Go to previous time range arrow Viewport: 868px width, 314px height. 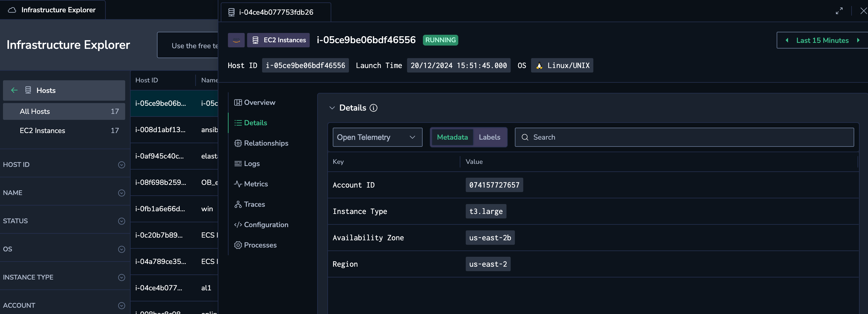coord(787,40)
